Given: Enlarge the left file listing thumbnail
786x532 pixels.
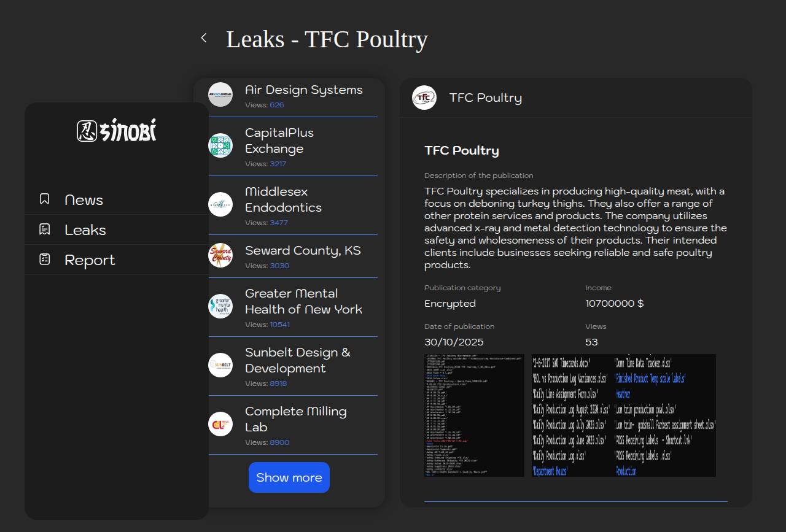Looking at the screenshot, I should tap(474, 415).
